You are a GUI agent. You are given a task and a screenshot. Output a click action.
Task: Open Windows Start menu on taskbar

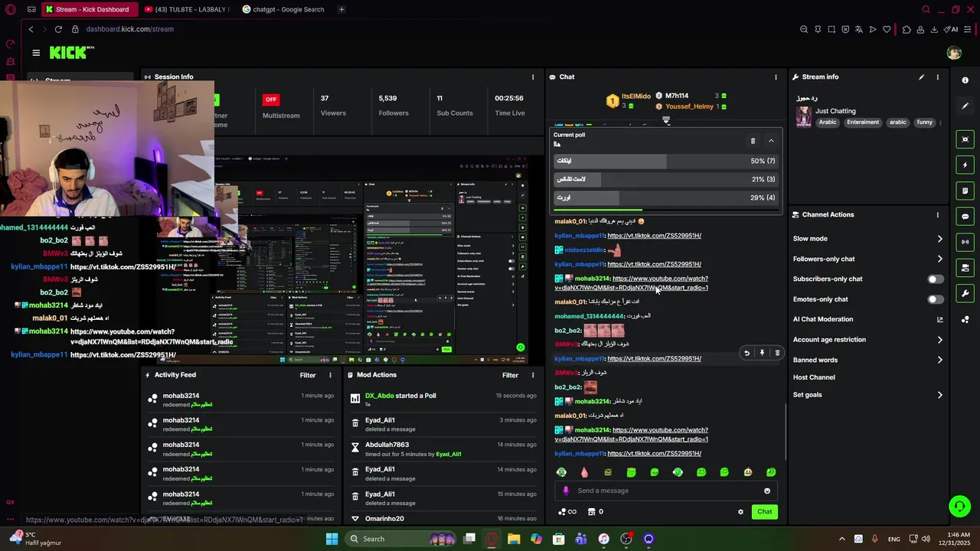(332, 539)
